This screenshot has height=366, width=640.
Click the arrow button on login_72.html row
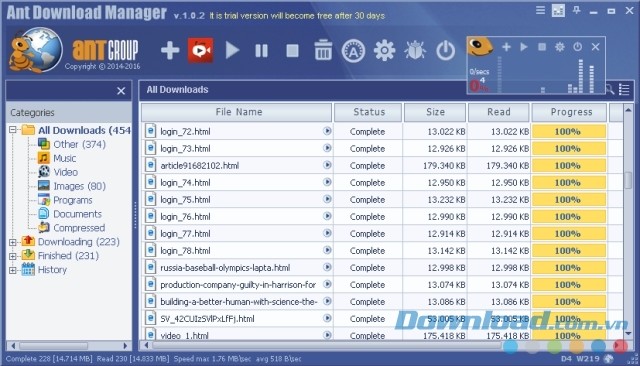[327, 131]
